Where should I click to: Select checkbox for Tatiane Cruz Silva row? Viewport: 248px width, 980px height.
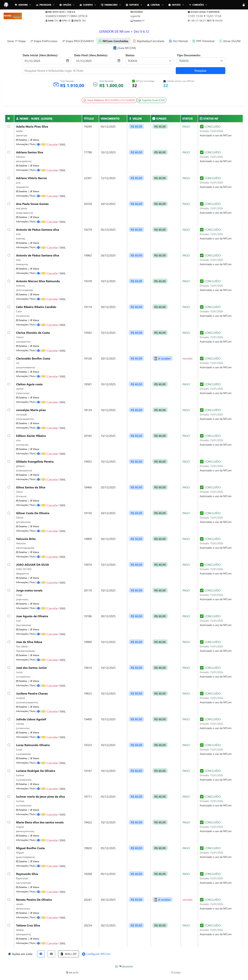point(9,926)
